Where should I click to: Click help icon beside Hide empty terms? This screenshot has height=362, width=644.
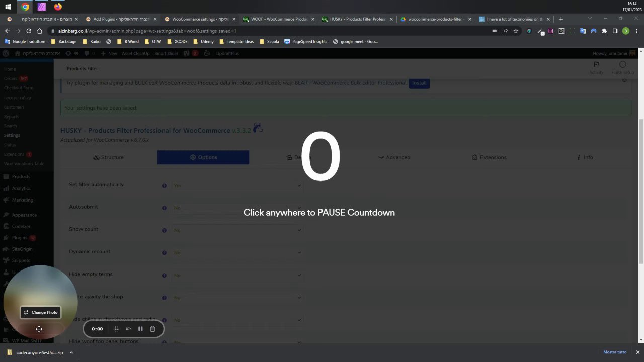coord(164,275)
